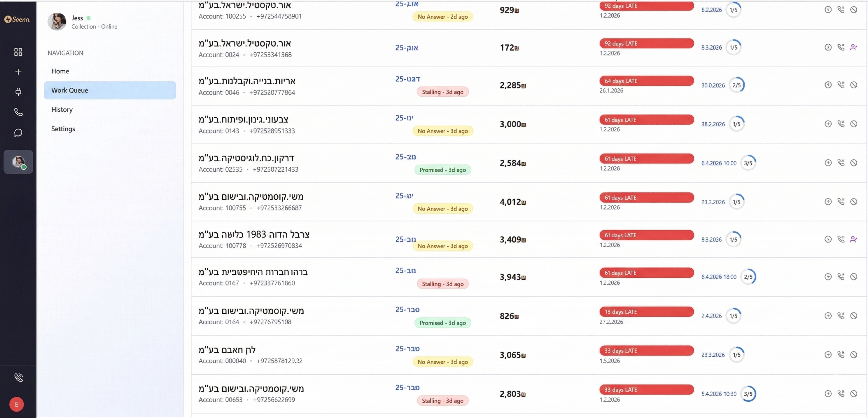
Task: Open the Settings menu item
Action: tap(63, 128)
